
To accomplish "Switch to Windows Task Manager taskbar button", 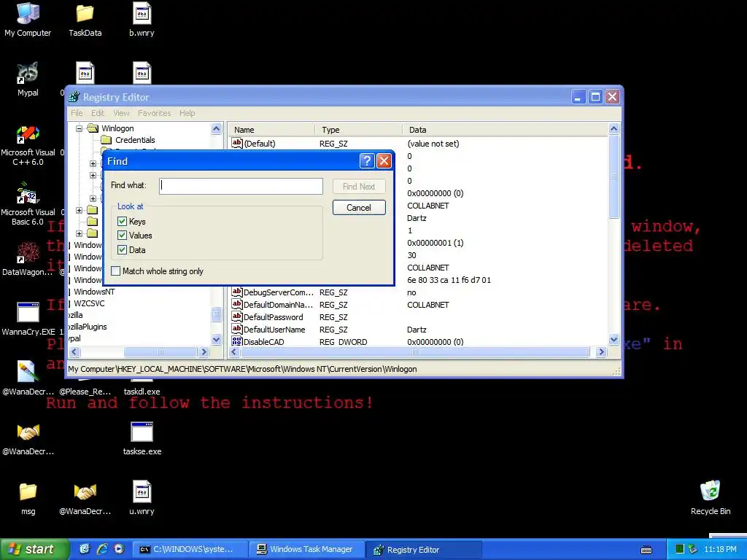I will coord(306,549).
